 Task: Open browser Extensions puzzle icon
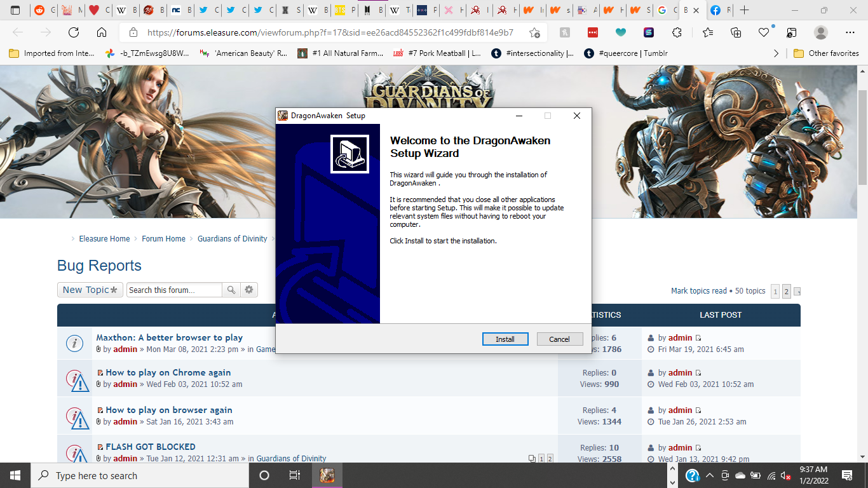(677, 32)
